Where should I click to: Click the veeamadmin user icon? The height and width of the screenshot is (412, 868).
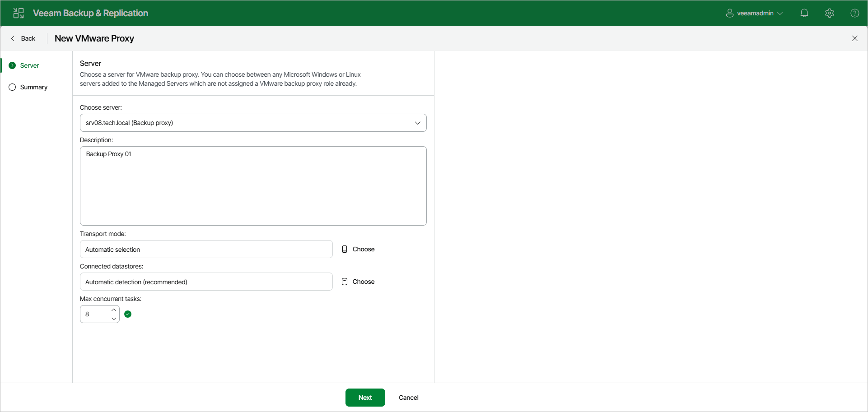click(x=730, y=13)
